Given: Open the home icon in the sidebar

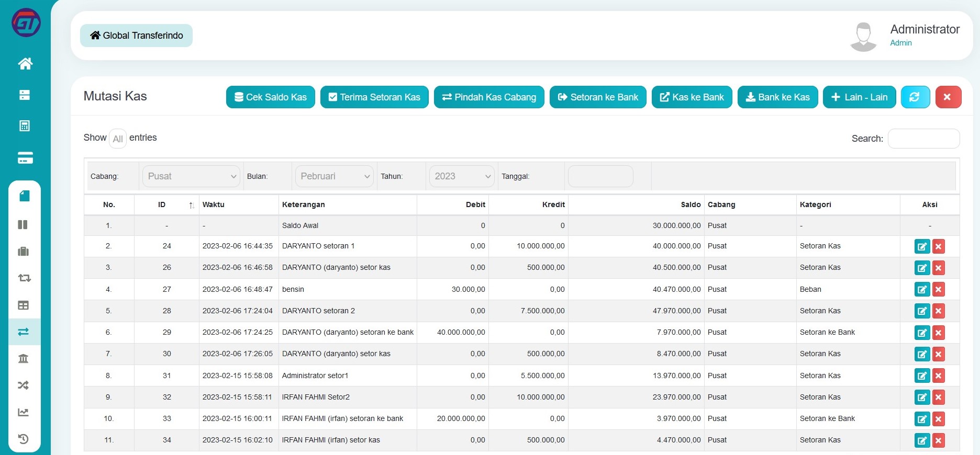Looking at the screenshot, I should (25, 64).
